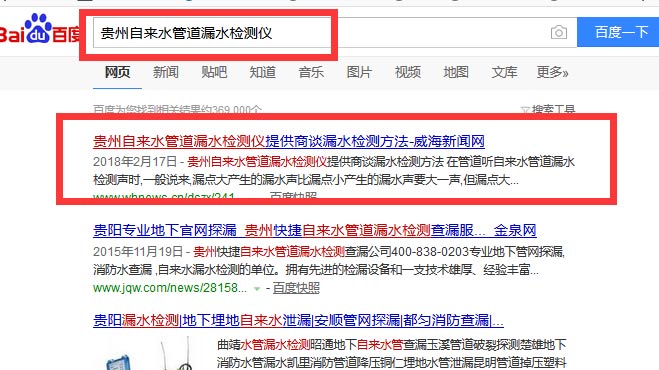659x370 pixels.
Task: Select the 视频 tab
Action: pyautogui.click(x=408, y=72)
